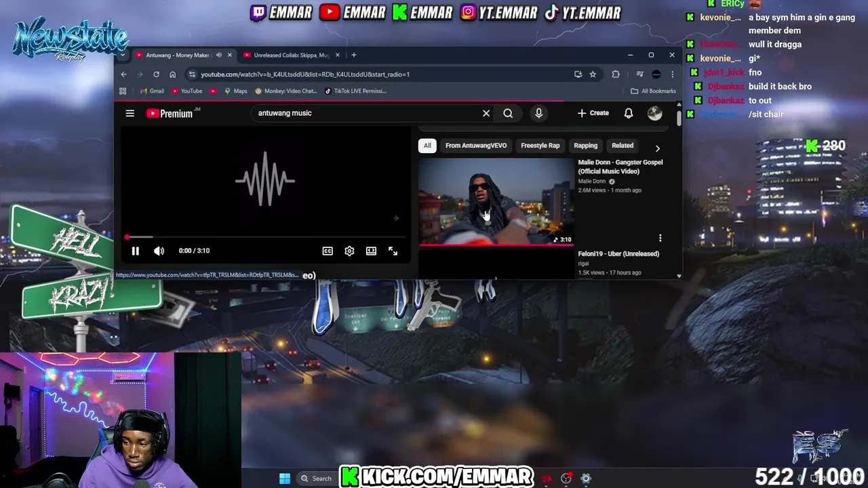The height and width of the screenshot is (488, 868).
Task: Select the Rapping filter chip
Action: point(586,146)
